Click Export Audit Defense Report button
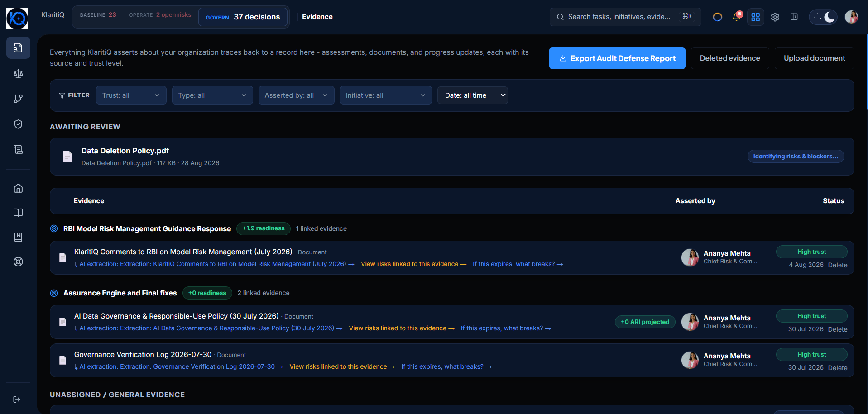The height and width of the screenshot is (414, 868). click(617, 58)
